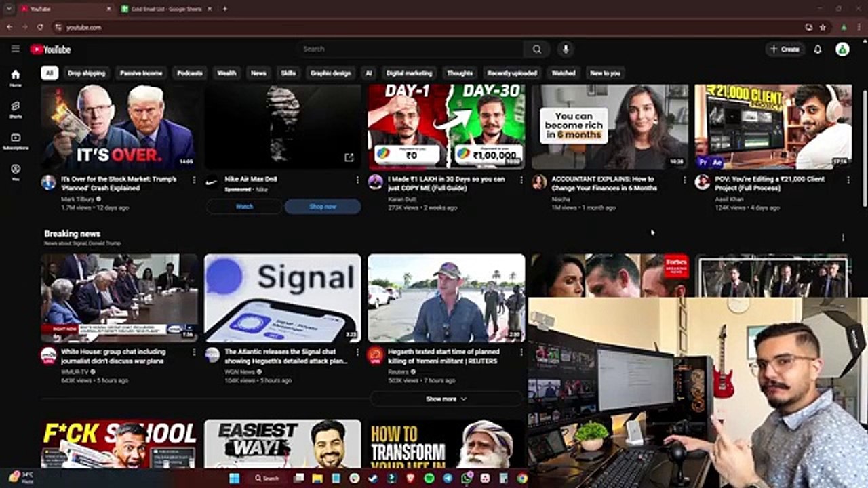Play the Signal app thumbnail video
The height and width of the screenshot is (488, 868).
pyautogui.click(x=283, y=298)
